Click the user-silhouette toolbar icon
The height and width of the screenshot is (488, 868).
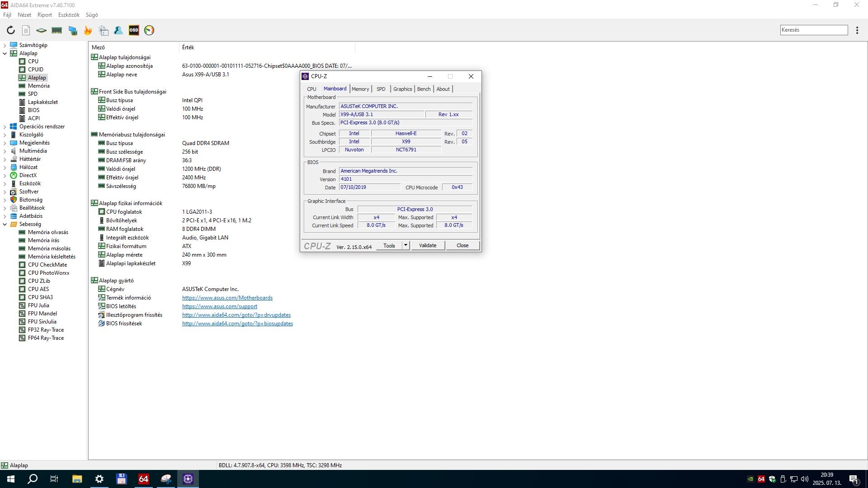pos(118,30)
